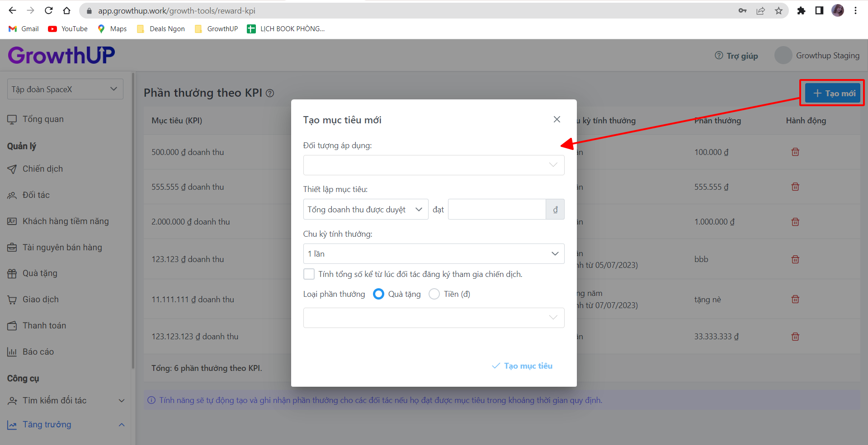Image resolution: width=868 pixels, height=445 pixels.
Task: Delete the 500.000 đ doanh thu reward row
Action: [795, 152]
